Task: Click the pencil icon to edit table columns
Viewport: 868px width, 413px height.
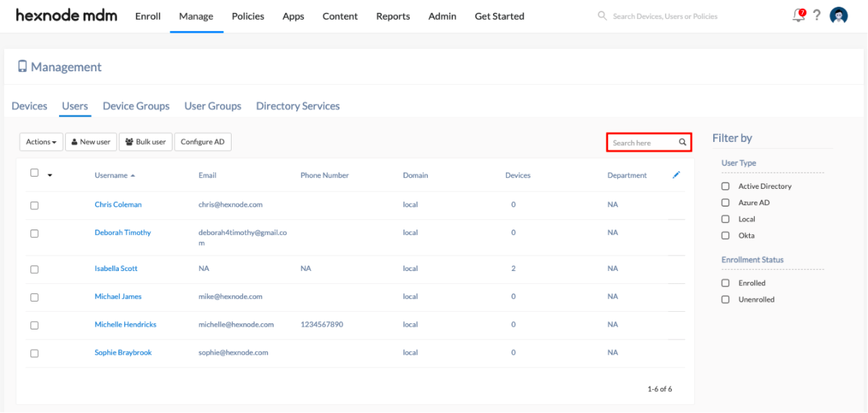Action: coord(676,175)
